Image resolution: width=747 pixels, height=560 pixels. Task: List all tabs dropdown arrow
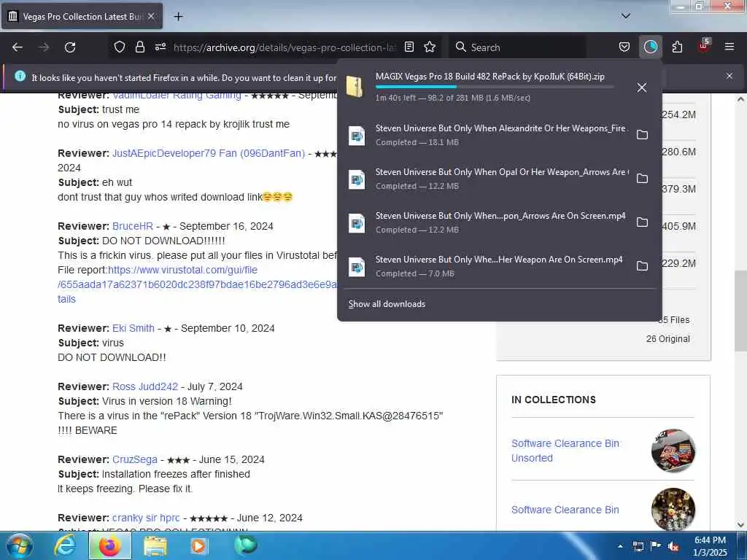click(626, 16)
